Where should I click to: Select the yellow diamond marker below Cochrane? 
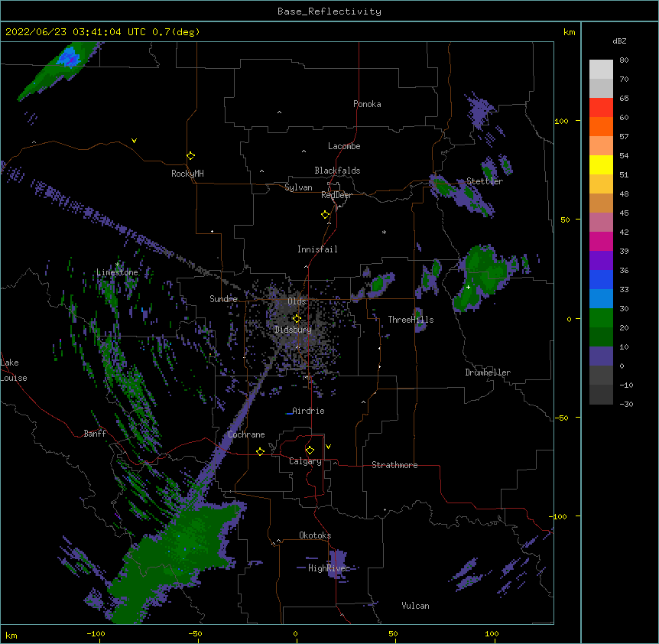(x=260, y=451)
